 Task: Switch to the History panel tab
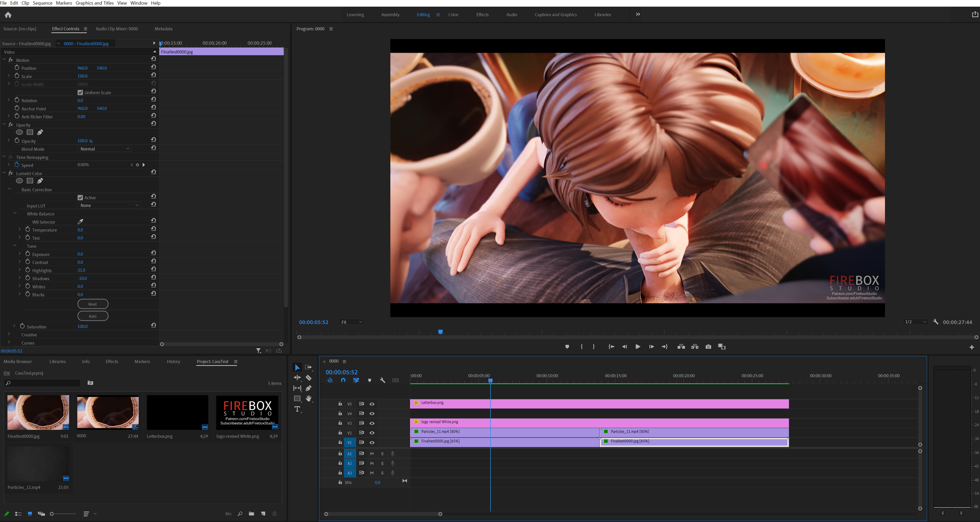(x=174, y=362)
